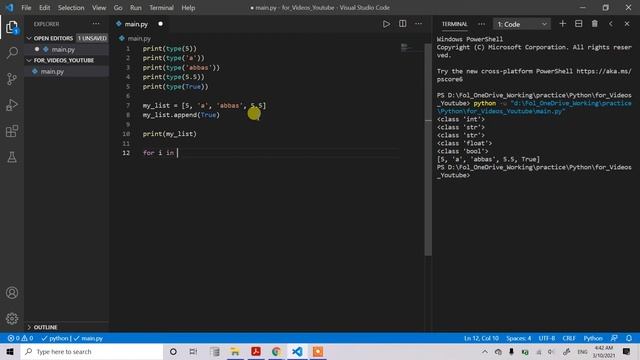Expand the OUTLINE section

point(67,327)
